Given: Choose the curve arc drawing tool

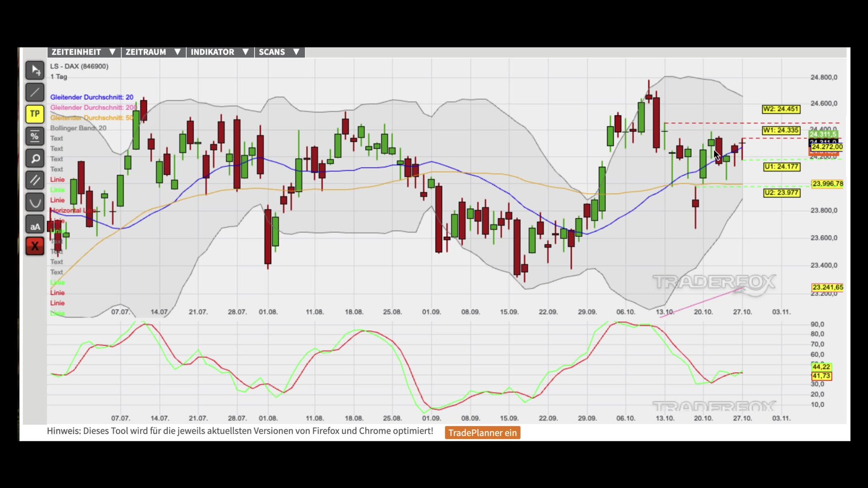Looking at the screenshot, I should 35,202.
